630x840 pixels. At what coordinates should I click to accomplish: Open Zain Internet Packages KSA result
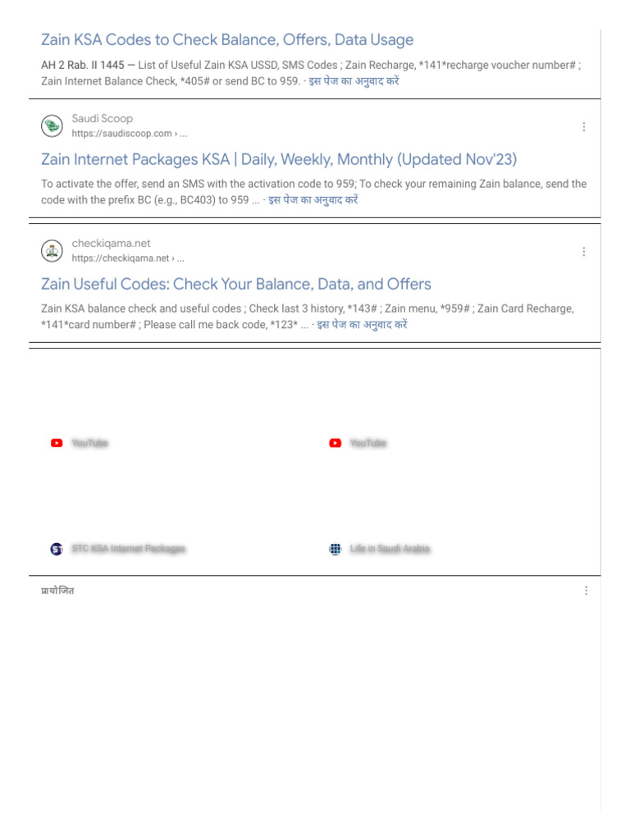pyautogui.click(x=279, y=159)
